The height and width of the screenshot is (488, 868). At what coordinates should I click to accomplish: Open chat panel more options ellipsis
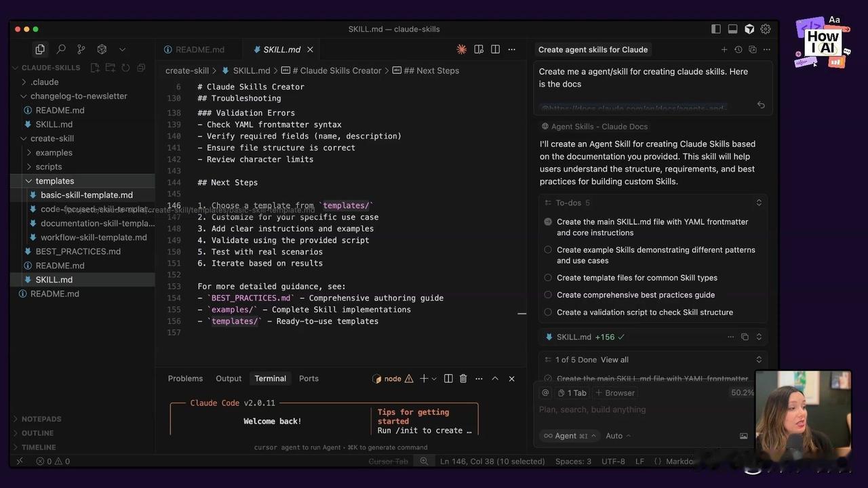click(x=767, y=49)
